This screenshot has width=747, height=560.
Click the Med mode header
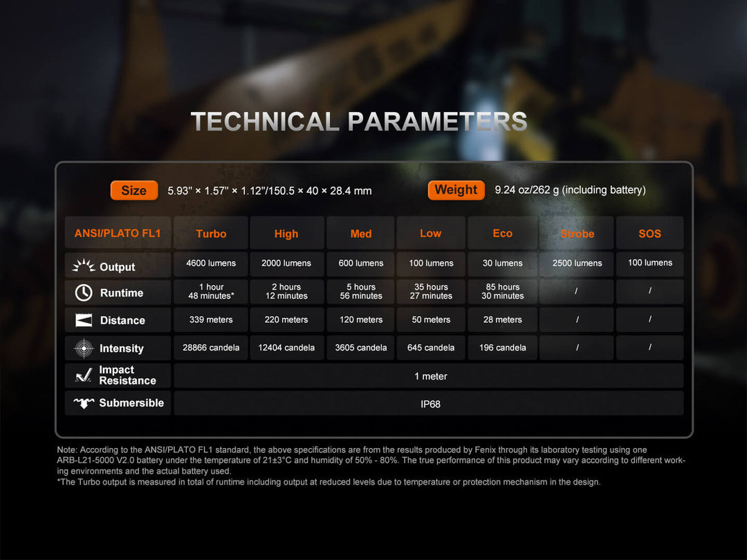click(x=360, y=233)
